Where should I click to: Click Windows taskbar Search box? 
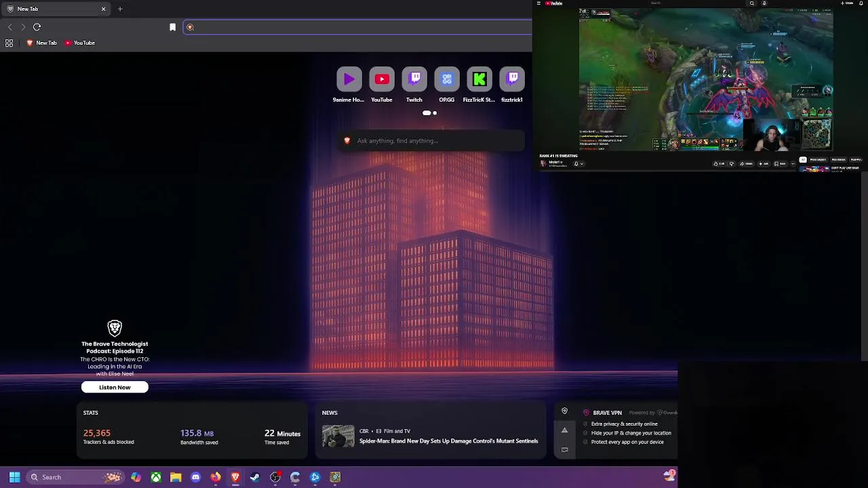pyautogui.click(x=75, y=477)
